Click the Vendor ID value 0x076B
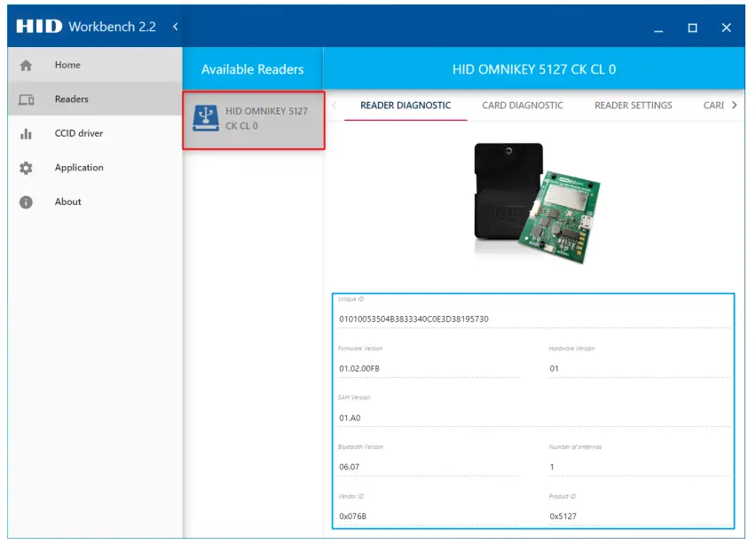Screen dimensions: 756x544 352,516
